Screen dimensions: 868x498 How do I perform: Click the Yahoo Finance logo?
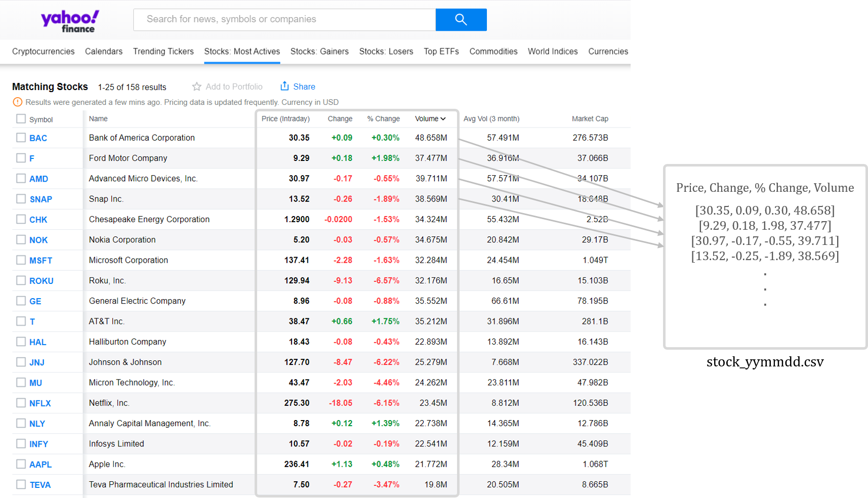(70, 21)
